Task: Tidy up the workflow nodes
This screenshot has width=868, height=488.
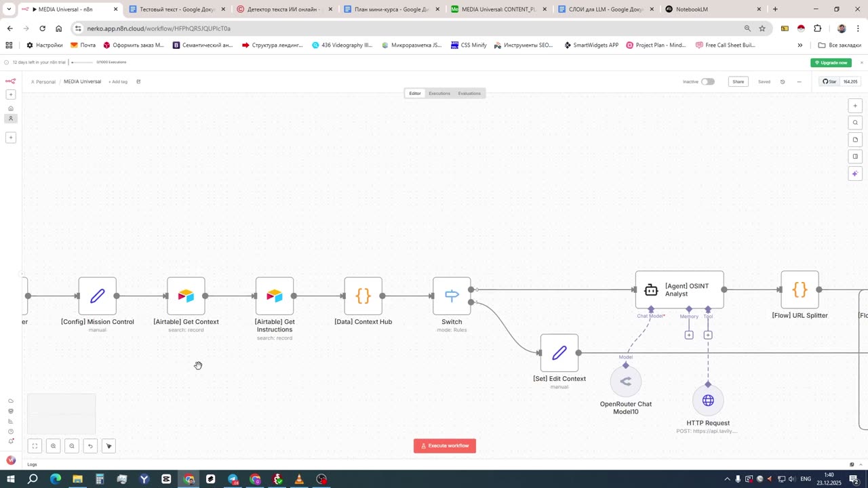Action: [x=108, y=446]
